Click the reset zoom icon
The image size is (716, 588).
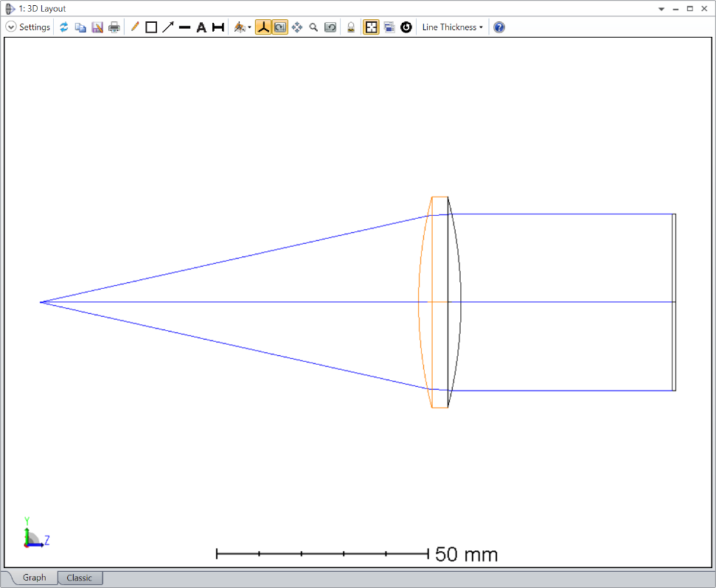coord(330,27)
